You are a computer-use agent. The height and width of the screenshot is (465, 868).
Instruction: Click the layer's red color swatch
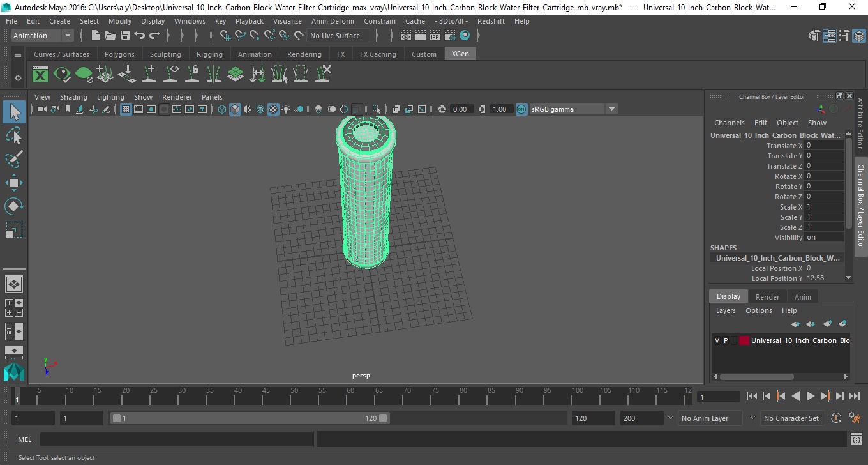pos(744,340)
